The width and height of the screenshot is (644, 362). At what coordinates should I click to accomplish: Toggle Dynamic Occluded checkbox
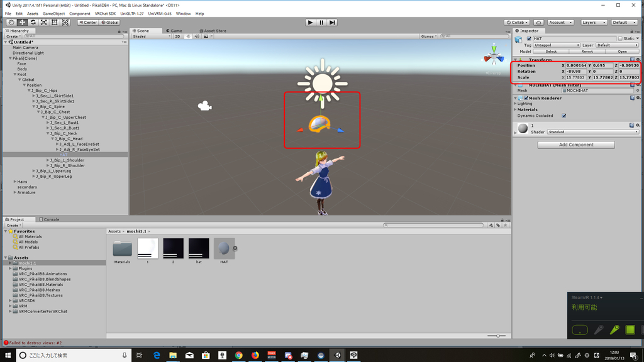tap(564, 116)
